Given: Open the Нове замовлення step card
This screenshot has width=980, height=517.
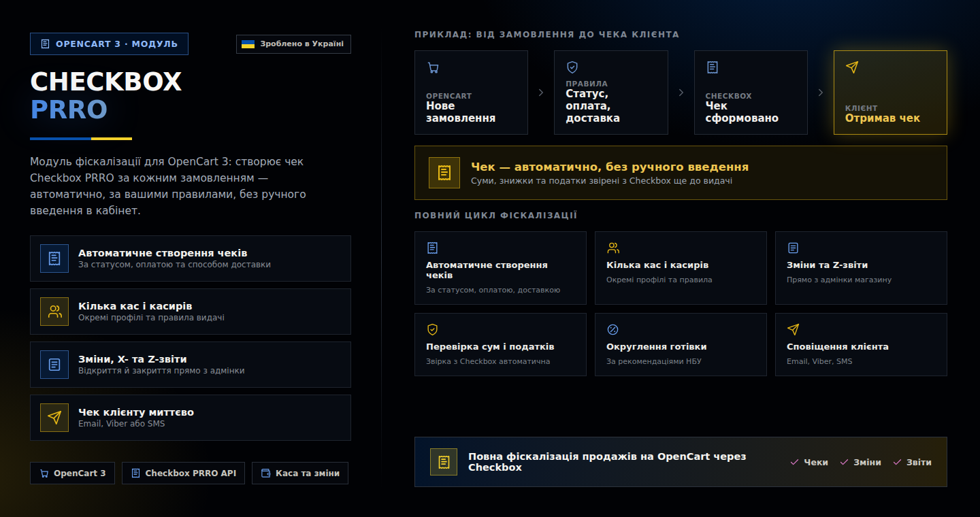Looking at the screenshot, I should coord(471,93).
